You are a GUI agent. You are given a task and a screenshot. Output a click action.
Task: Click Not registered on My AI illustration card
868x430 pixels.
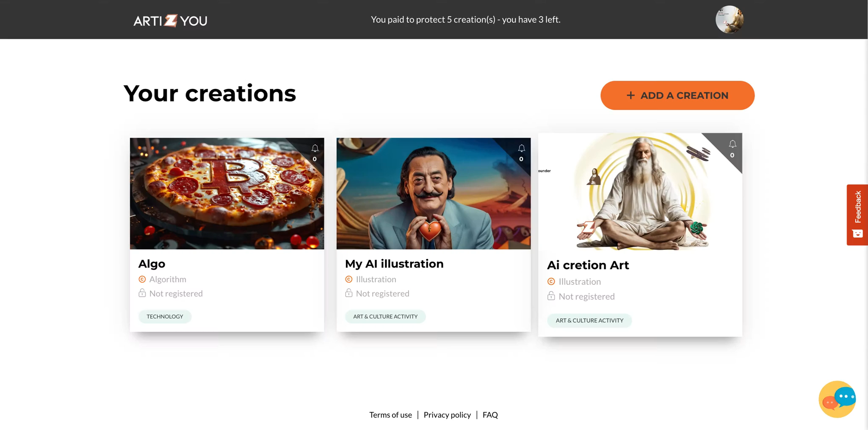pos(383,293)
